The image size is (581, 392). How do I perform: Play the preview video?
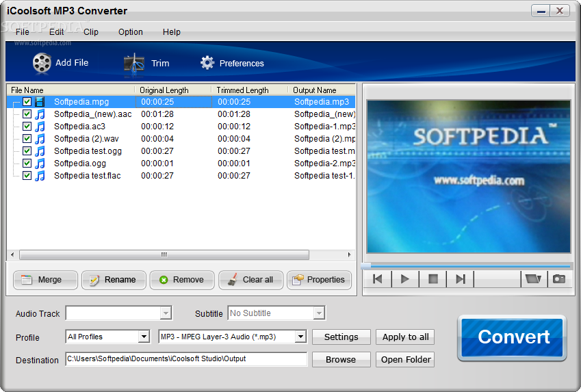click(x=405, y=279)
